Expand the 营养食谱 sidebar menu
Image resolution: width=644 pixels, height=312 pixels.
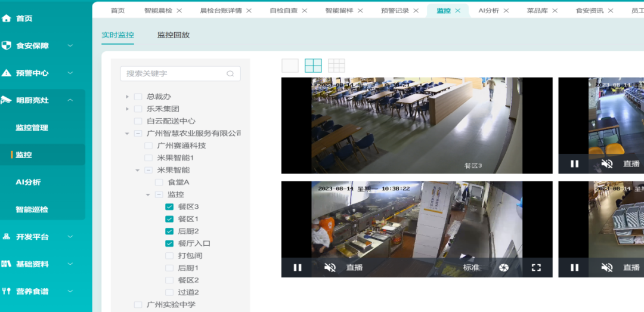(x=70, y=291)
